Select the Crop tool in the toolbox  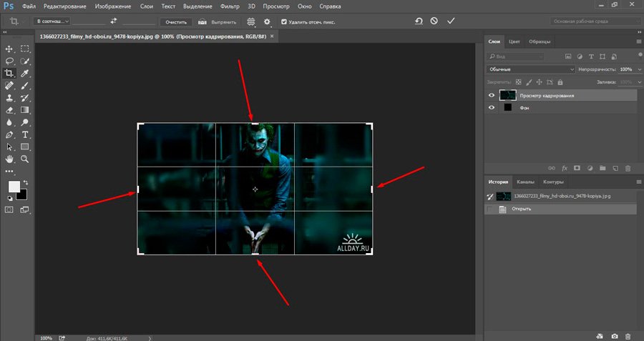click(9, 74)
